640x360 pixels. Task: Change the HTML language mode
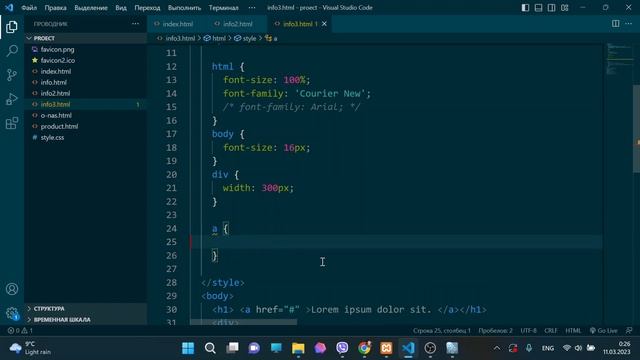tap(573, 331)
